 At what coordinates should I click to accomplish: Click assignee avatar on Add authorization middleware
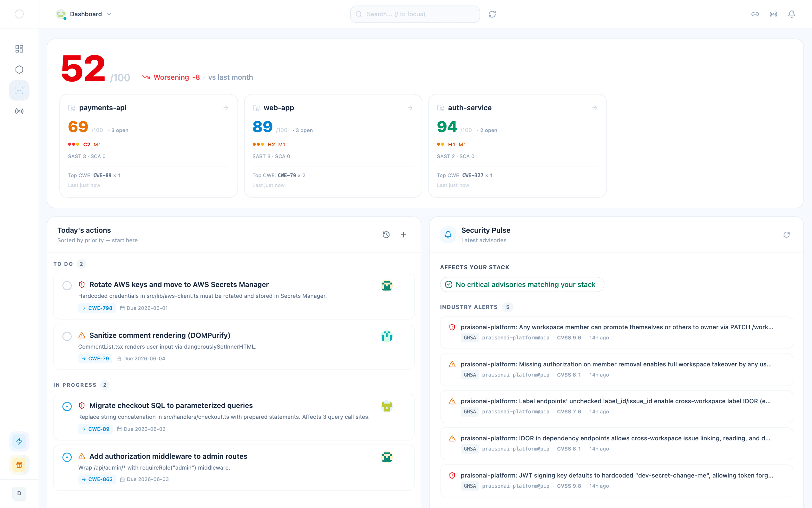coord(387,457)
